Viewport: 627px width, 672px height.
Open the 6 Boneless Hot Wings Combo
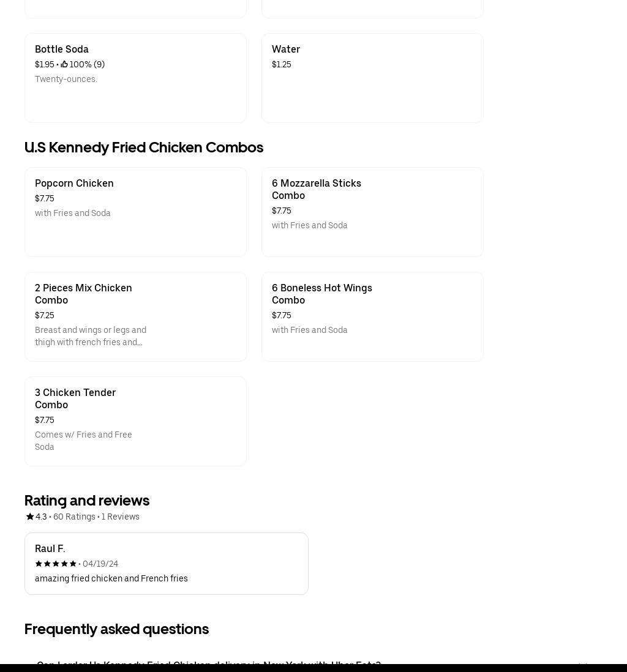point(372,316)
